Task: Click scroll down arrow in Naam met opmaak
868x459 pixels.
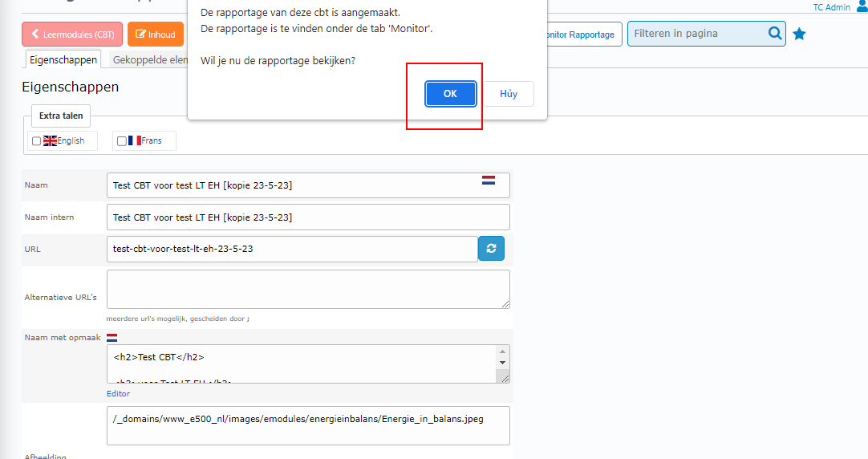Action: click(x=502, y=363)
